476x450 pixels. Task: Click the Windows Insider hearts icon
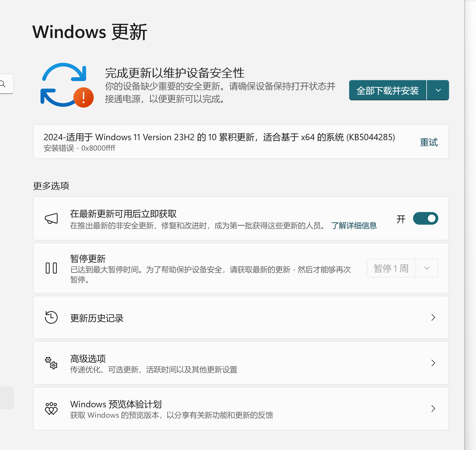(x=51, y=409)
